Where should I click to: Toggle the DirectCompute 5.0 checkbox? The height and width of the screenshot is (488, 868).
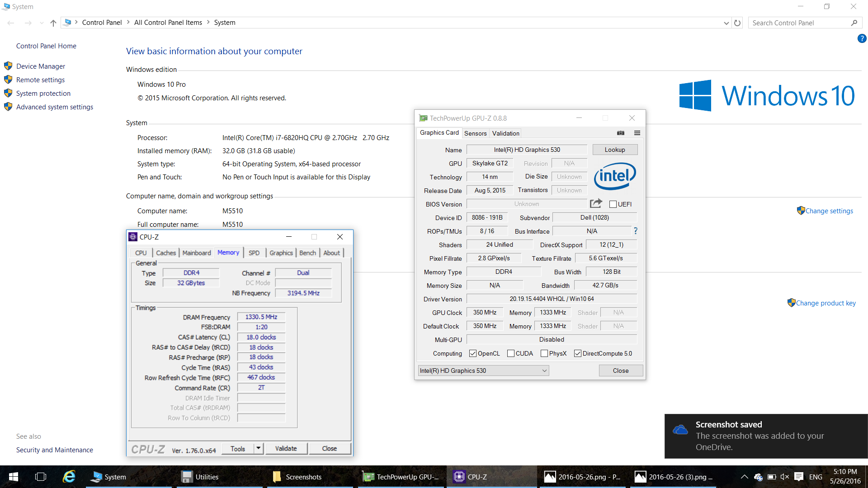pyautogui.click(x=578, y=353)
